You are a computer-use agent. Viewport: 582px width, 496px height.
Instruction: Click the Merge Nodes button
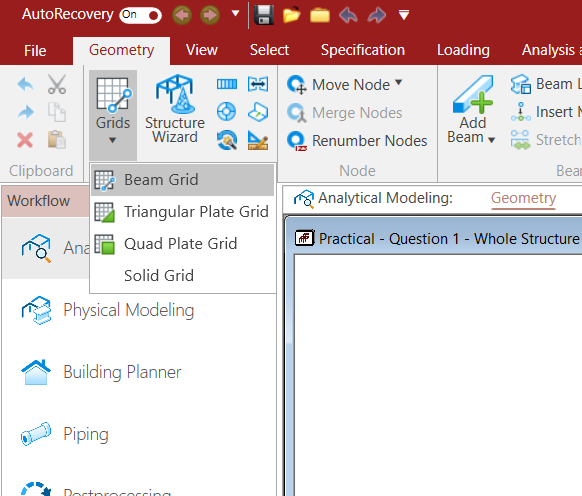pos(344,113)
